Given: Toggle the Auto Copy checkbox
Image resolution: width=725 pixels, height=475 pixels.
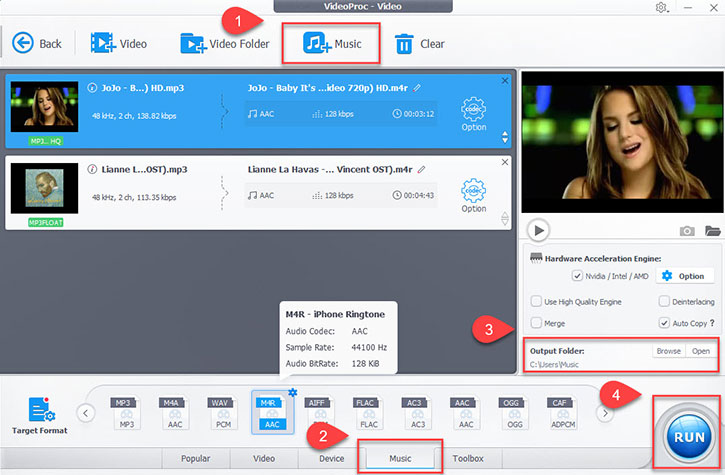Looking at the screenshot, I should click(x=664, y=323).
